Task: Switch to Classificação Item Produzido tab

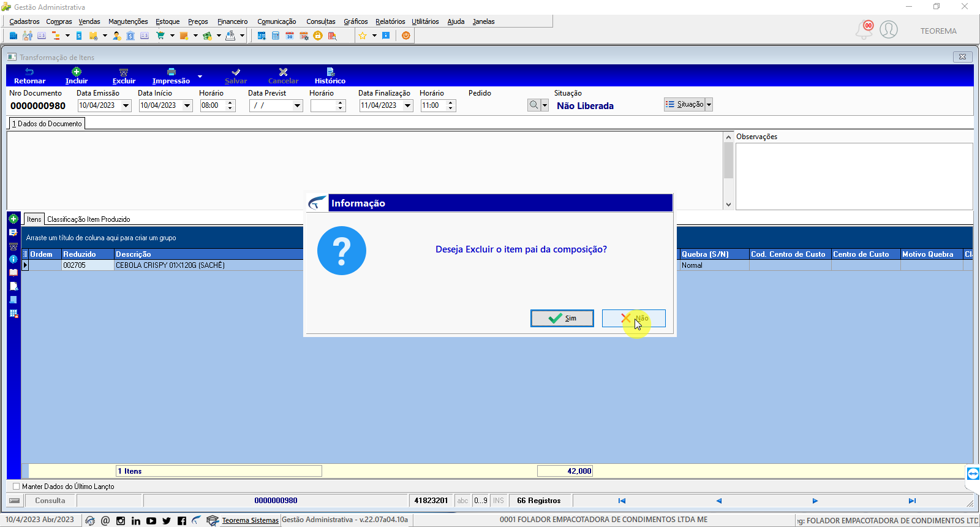Action: click(x=89, y=219)
